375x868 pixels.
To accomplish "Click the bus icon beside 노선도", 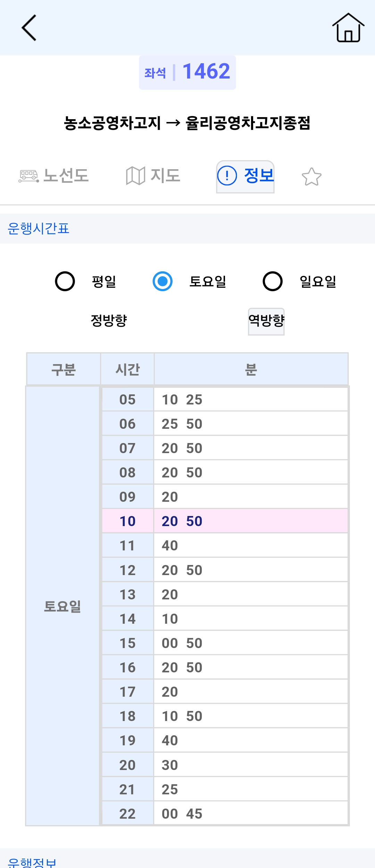I will coord(28,176).
